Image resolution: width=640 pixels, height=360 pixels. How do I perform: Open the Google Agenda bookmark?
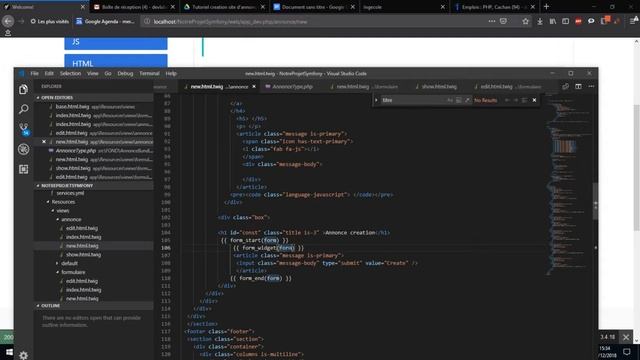105,21
